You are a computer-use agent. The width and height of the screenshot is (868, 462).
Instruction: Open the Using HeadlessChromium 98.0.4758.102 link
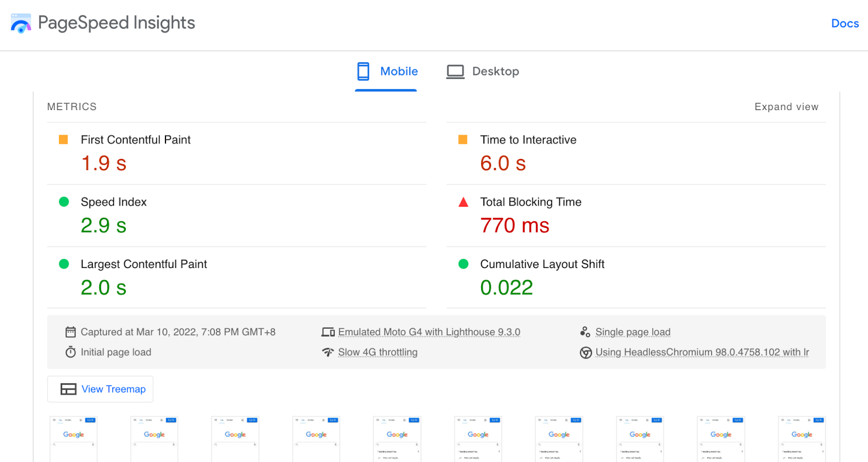[x=702, y=352]
